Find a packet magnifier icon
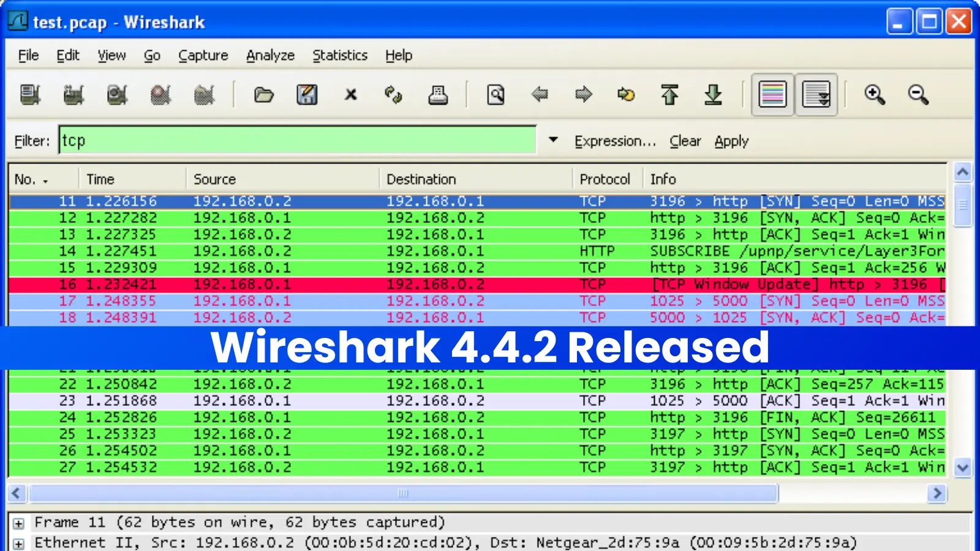This screenshot has width=980, height=551. tap(496, 95)
